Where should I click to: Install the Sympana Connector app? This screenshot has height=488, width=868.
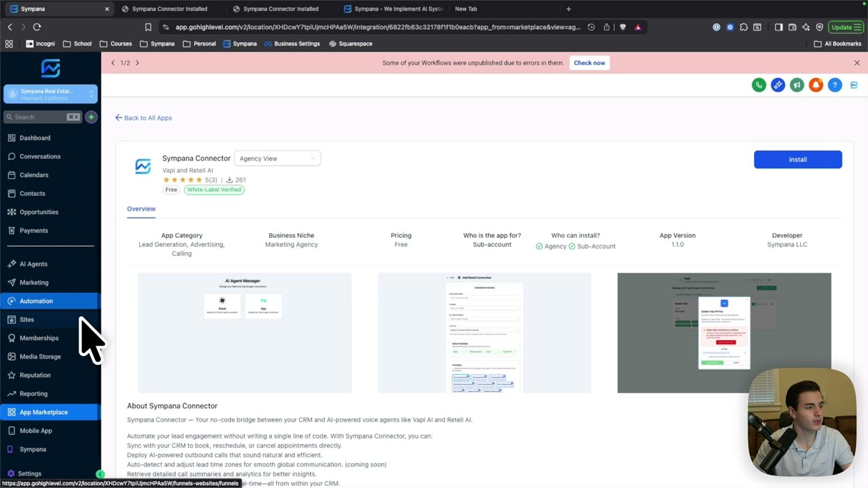[797, 159]
